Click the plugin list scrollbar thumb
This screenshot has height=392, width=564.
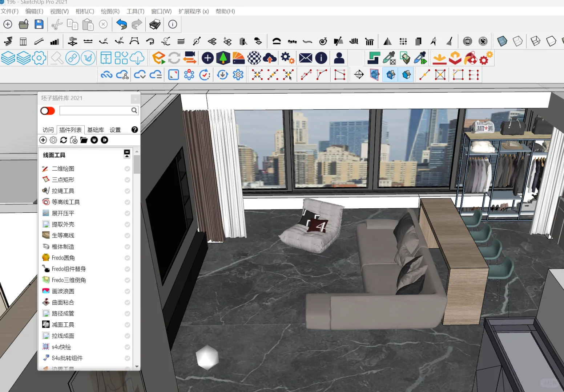pos(137,164)
